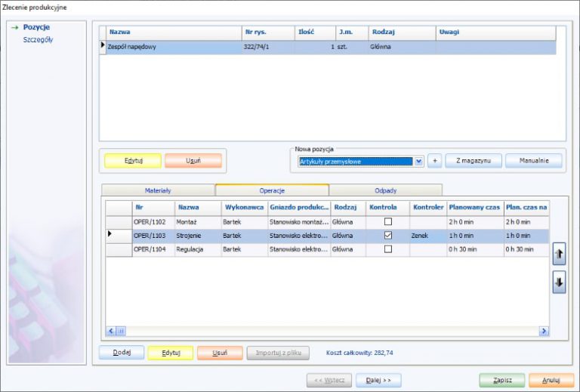Switch to the Materiały tab
The height and width of the screenshot is (392, 580).
pyautogui.click(x=158, y=191)
